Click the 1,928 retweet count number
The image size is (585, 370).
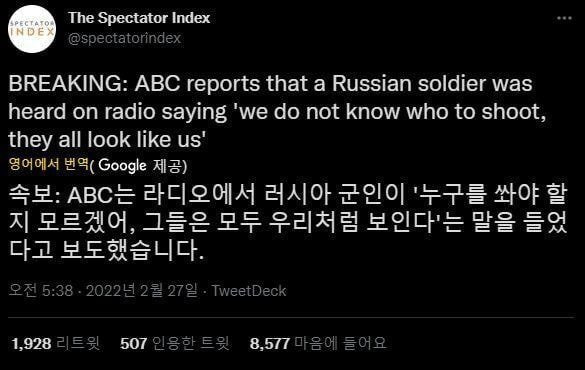31,344
